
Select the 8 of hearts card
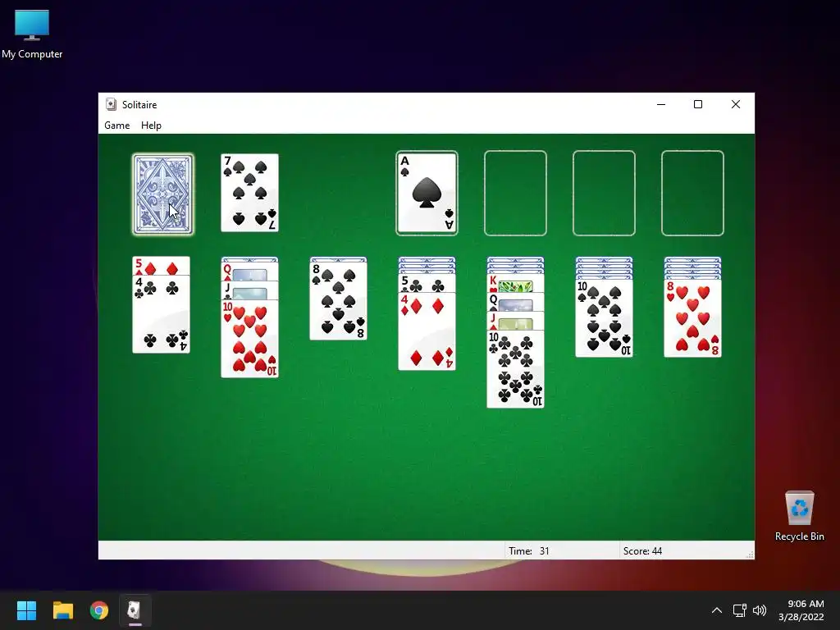click(692, 318)
